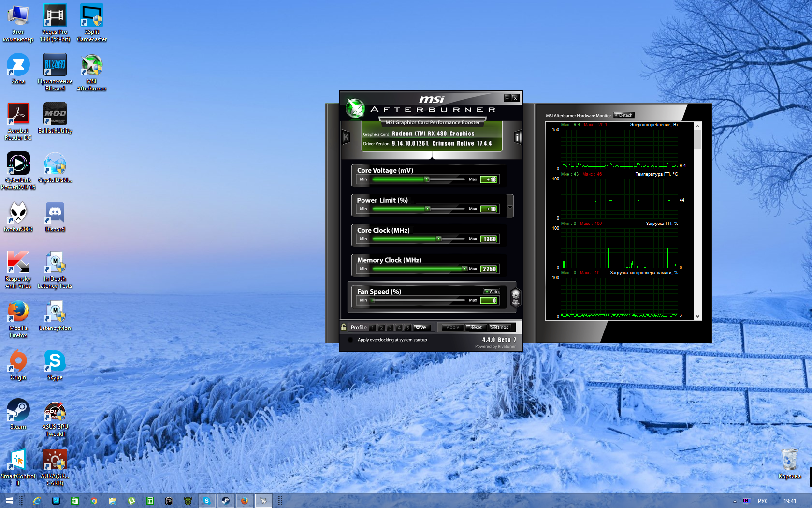This screenshot has width=812, height=508.
Task: Select the Skype desktop shortcut
Action: 55,365
